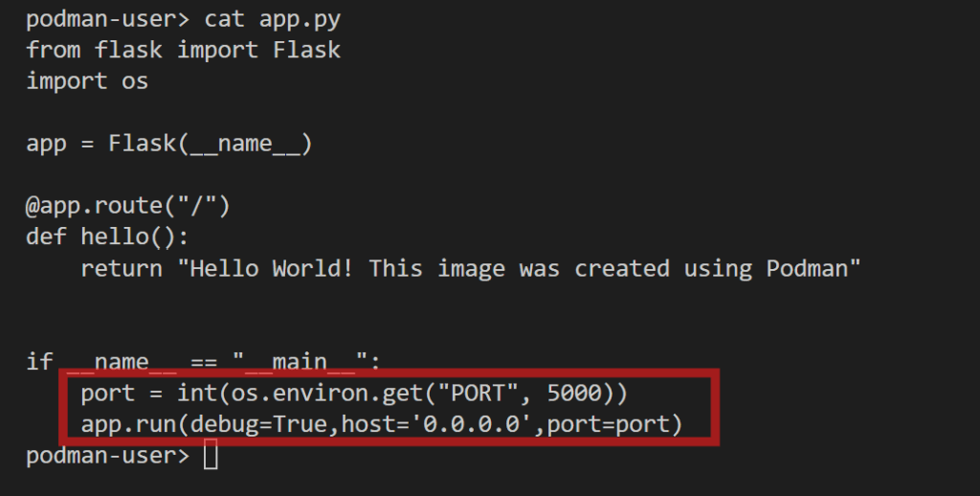The height and width of the screenshot is (496, 980).
Task: Click 'def hello():' function definition
Action: pos(107,237)
